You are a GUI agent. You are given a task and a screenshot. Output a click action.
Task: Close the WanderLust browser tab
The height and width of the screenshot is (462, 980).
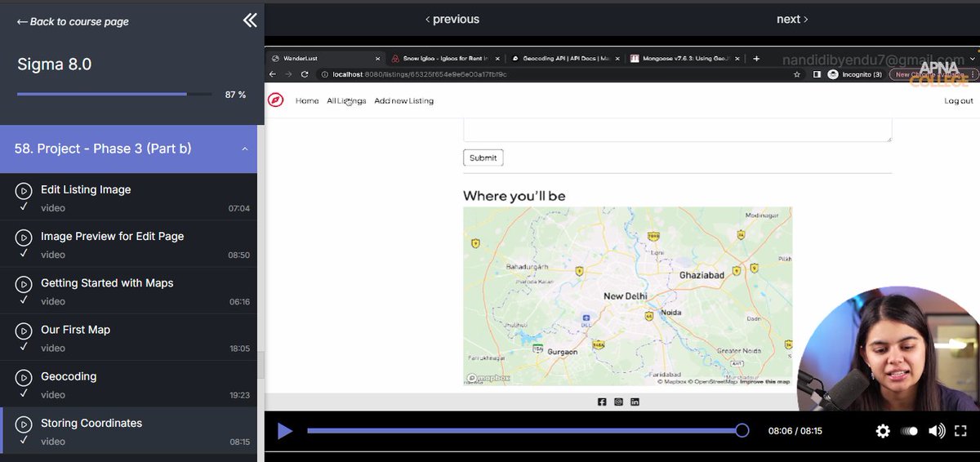pos(377,59)
